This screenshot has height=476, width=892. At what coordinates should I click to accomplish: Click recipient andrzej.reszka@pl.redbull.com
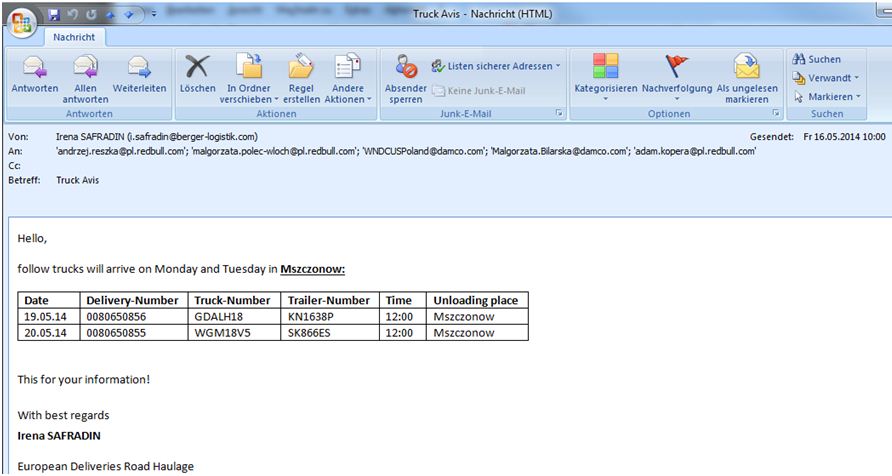pyautogui.click(x=121, y=151)
